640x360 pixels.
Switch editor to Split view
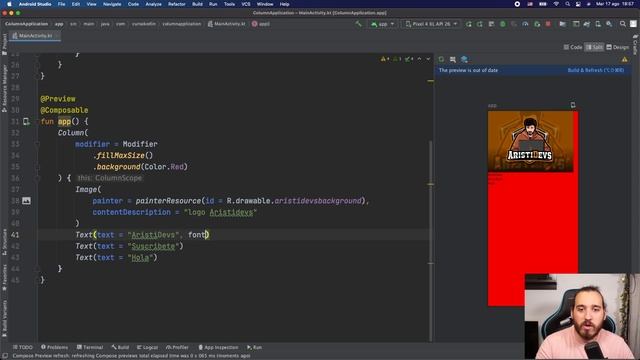pos(594,47)
